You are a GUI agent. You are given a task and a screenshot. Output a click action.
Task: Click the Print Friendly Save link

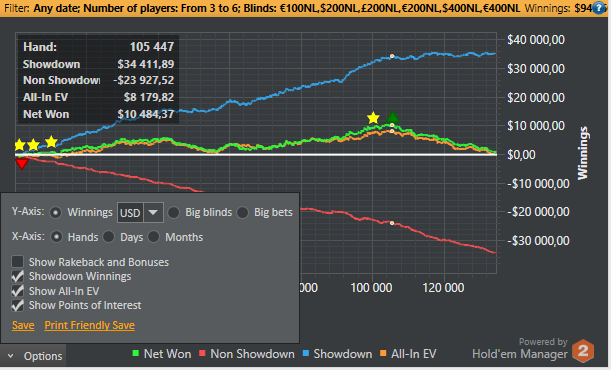coord(90,325)
